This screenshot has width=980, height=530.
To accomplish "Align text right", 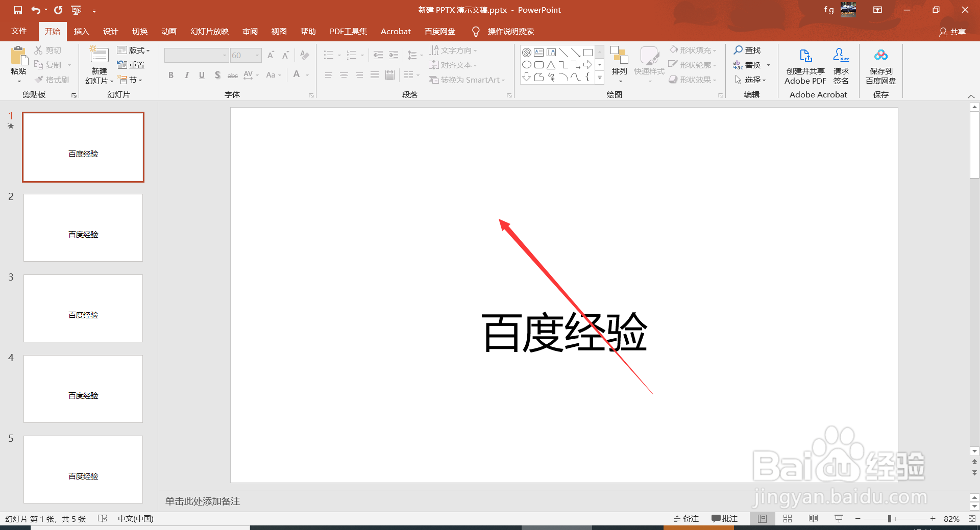I will (359, 75).
